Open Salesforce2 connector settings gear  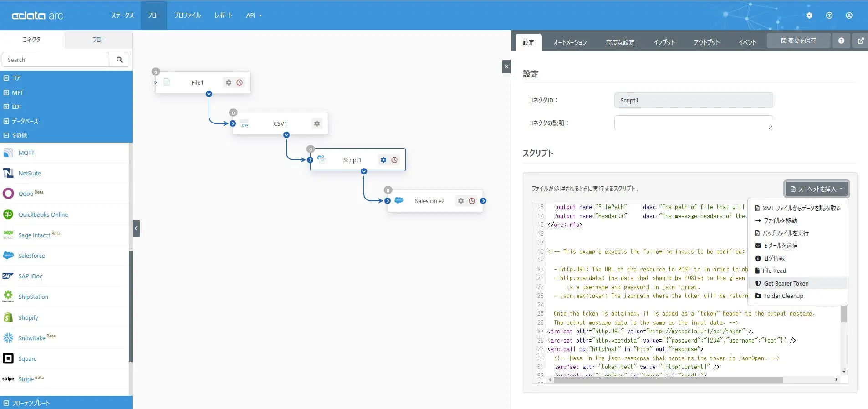tap(461, 201)
